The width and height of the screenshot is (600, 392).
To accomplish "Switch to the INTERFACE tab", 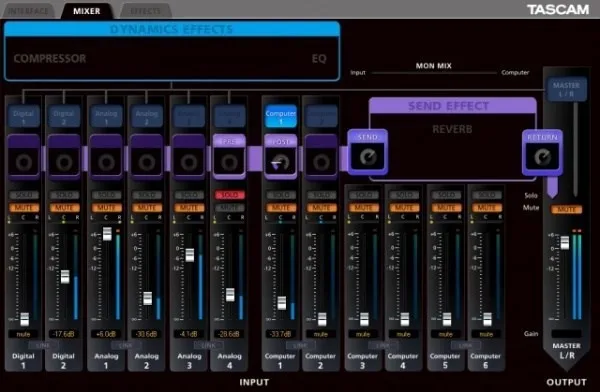I will (29, 11).
